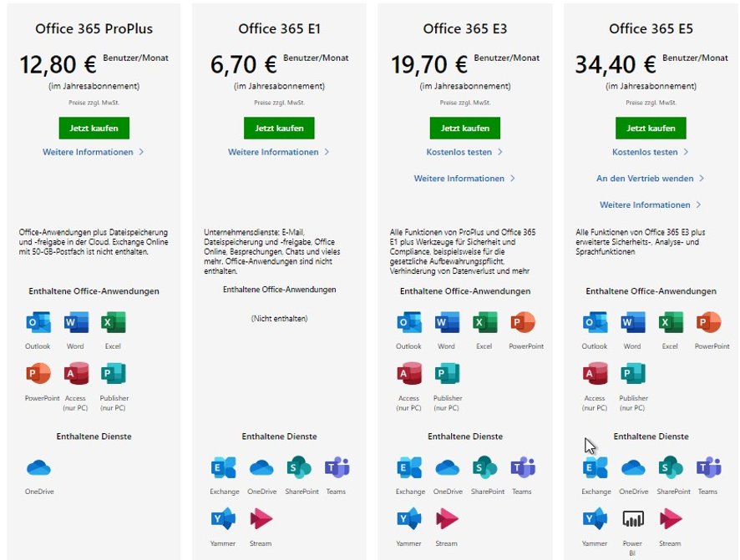740x560 pixels.
Task: Select the Publisher icon in the E5 column
Action: (633, 373)
